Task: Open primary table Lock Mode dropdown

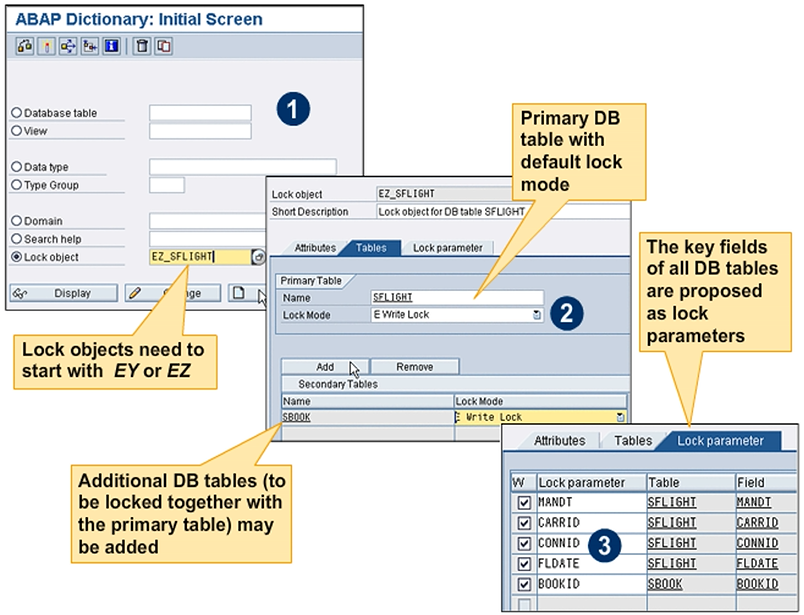Action: pyautogui.click(x=537, y=315)
